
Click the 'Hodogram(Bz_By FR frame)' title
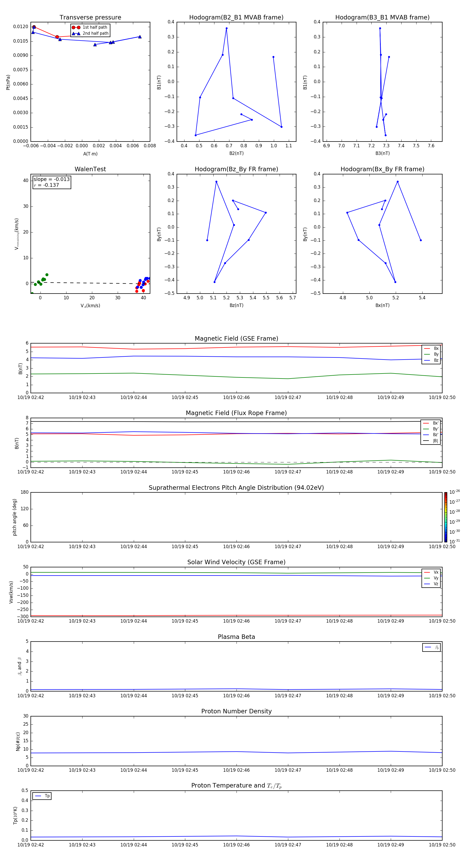tap(236, 169)
